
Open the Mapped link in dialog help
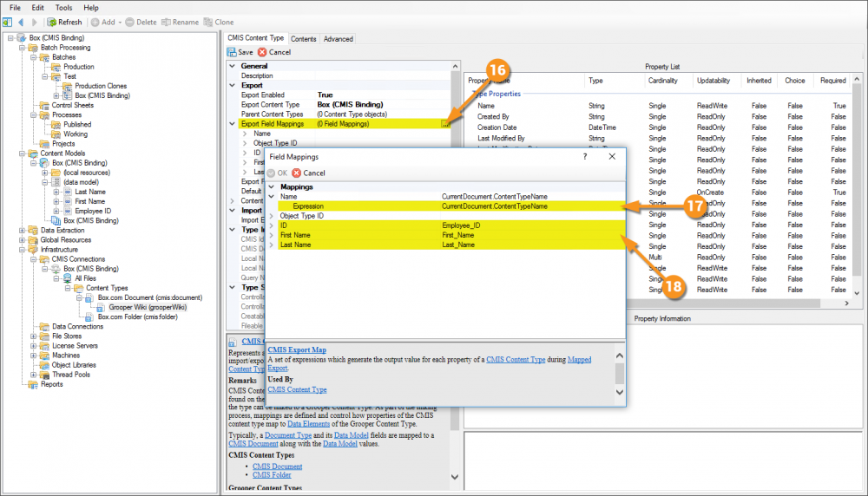(579, 359)
